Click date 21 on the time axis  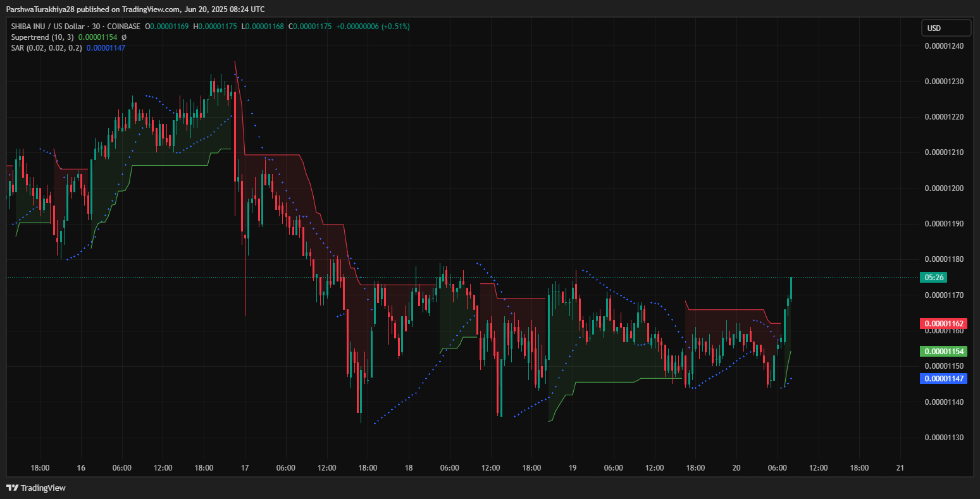tap(900, 468)
